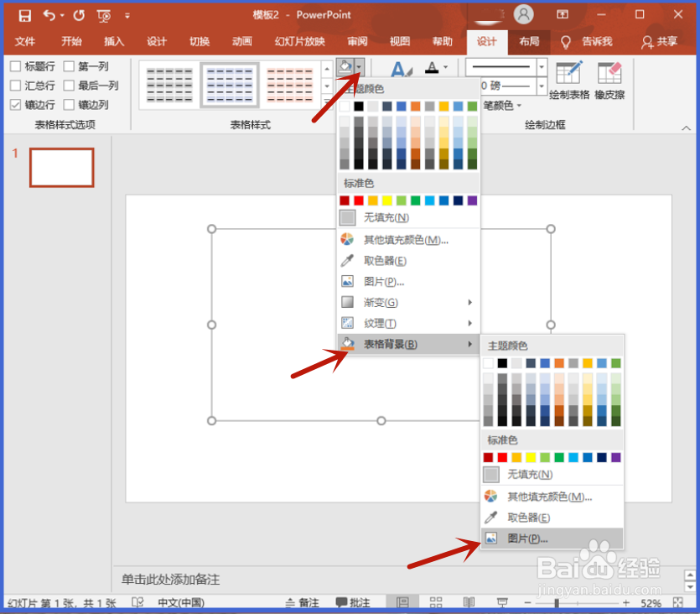
Task: Open pen weight (磅) dropdown
Action: click(x=542, y=86)
